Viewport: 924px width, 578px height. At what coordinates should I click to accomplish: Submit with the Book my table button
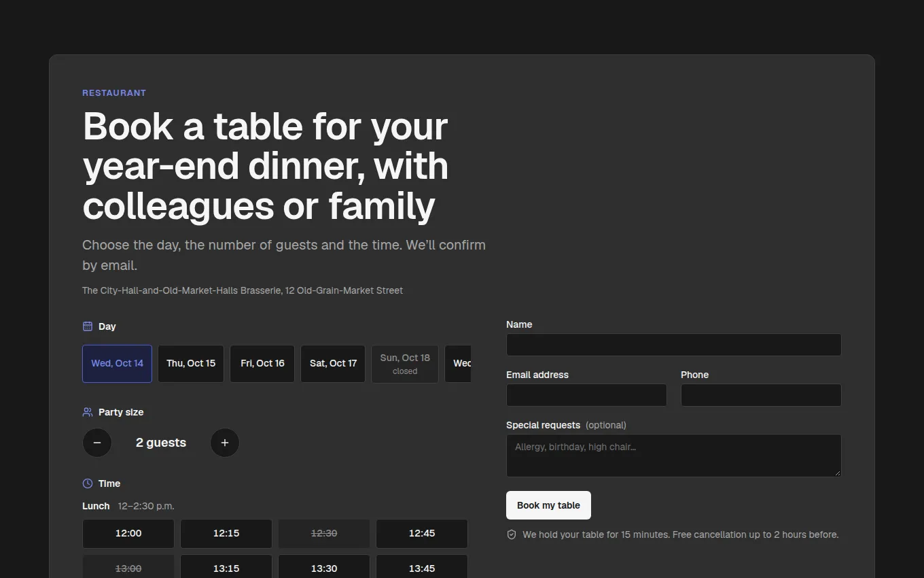(x=548, y=505)
